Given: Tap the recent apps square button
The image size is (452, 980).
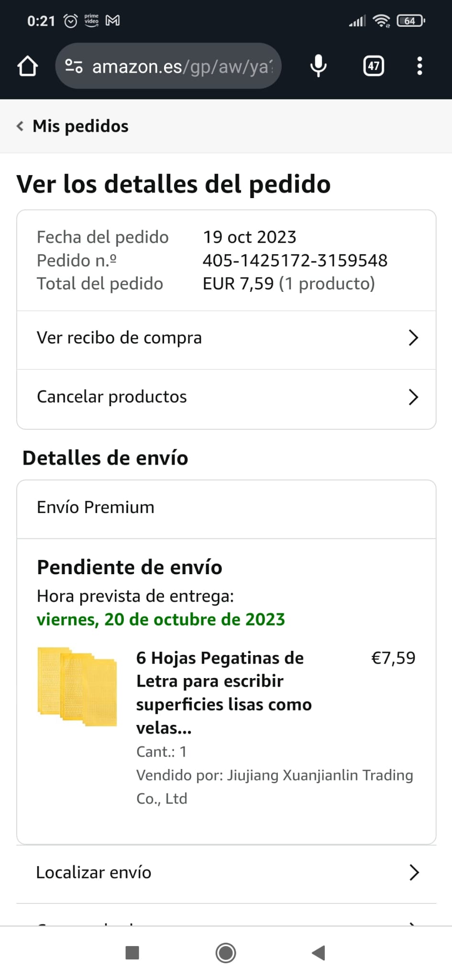Looking at the screenshot, I should tap(132, 953).
